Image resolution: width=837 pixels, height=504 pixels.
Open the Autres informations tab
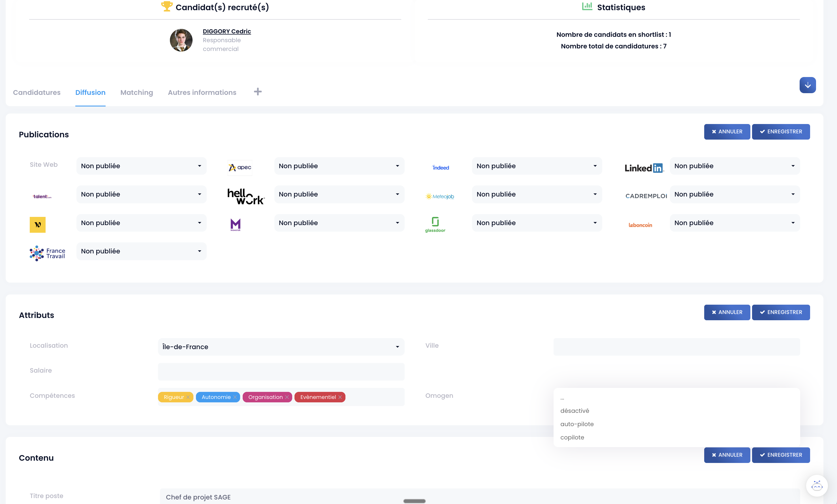click(202, 92)
